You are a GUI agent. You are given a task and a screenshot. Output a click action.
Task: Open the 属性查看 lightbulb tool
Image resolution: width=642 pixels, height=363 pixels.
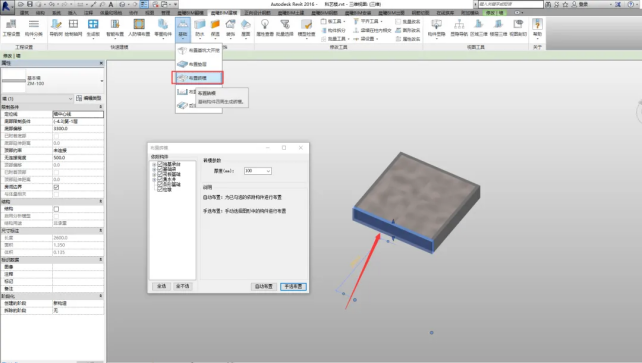[265, 27]
